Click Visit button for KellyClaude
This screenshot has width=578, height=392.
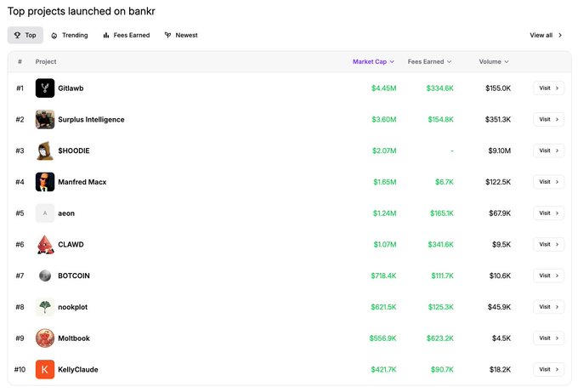tap(549, 370)
